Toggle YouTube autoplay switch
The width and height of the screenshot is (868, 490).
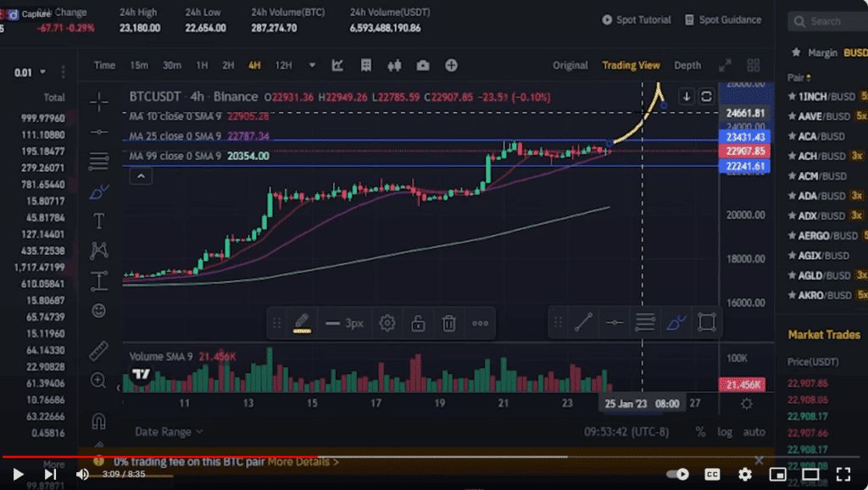point(678,474)
